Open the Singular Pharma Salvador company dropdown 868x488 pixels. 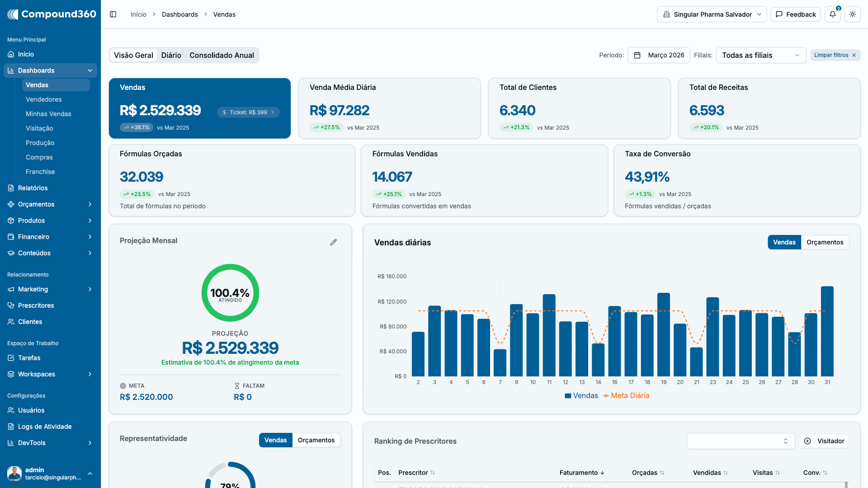pos(712,14)
